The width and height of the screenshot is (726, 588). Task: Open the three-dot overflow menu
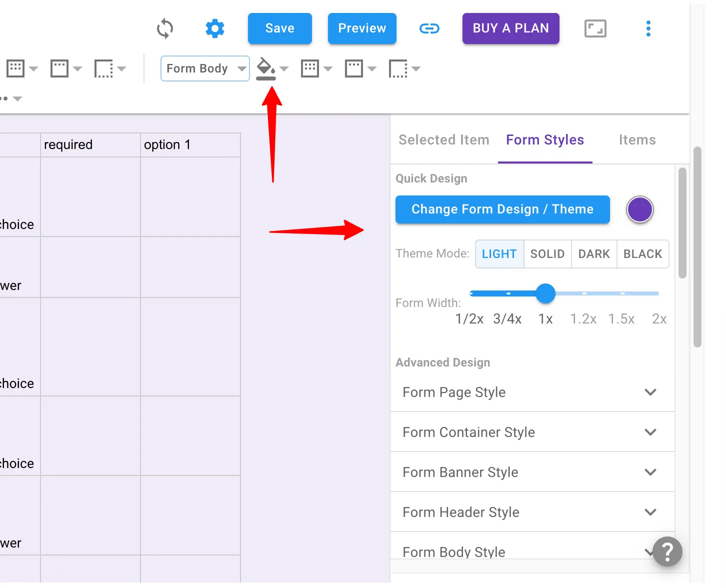648,28
